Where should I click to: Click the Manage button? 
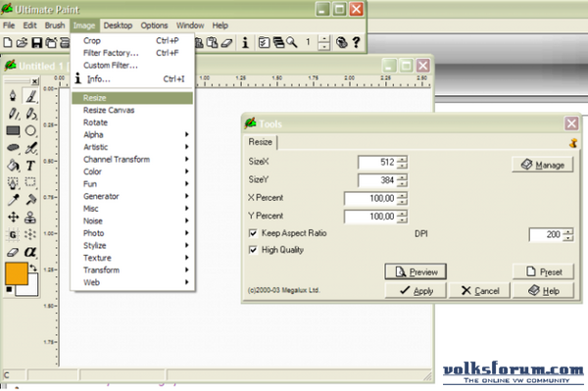[x=543, y=165]
